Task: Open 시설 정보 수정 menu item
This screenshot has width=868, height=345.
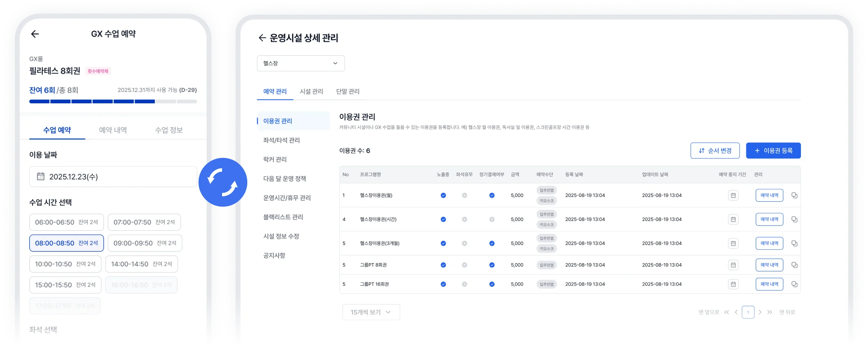Action: tap(281, 236)
